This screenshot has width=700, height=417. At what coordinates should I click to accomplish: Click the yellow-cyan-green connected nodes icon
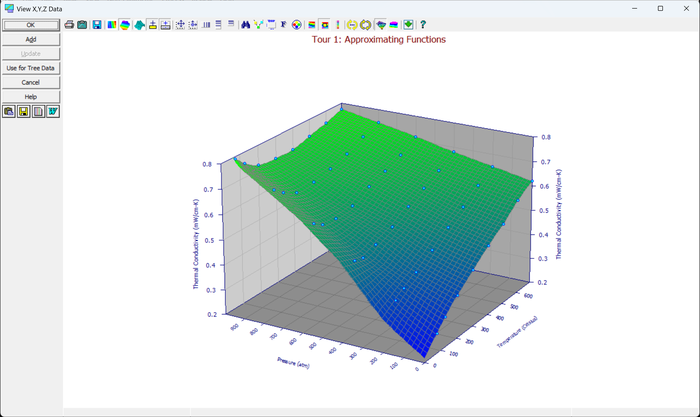(x=258, y=25)
